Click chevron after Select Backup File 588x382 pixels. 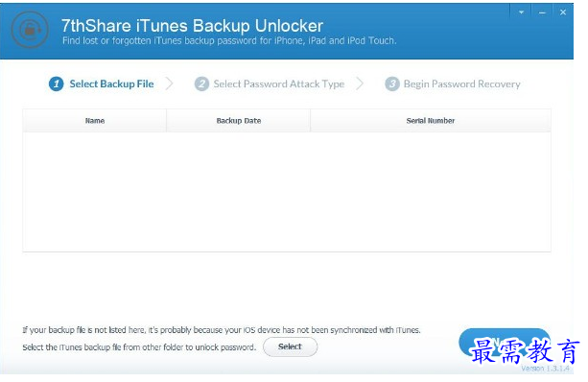coord(170,84)
